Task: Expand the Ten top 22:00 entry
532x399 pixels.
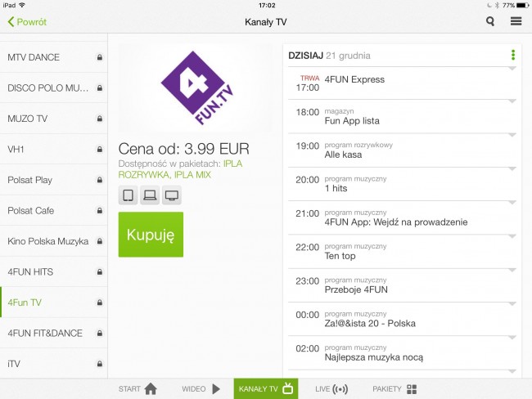Action: click(x=402, y=252)
